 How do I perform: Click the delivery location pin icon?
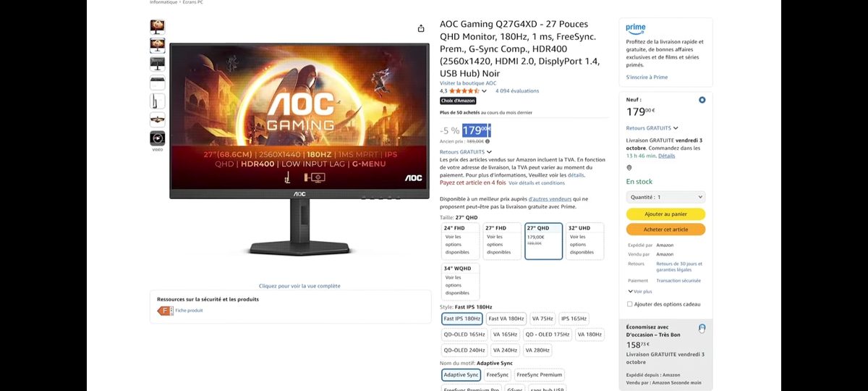(629, 167)
